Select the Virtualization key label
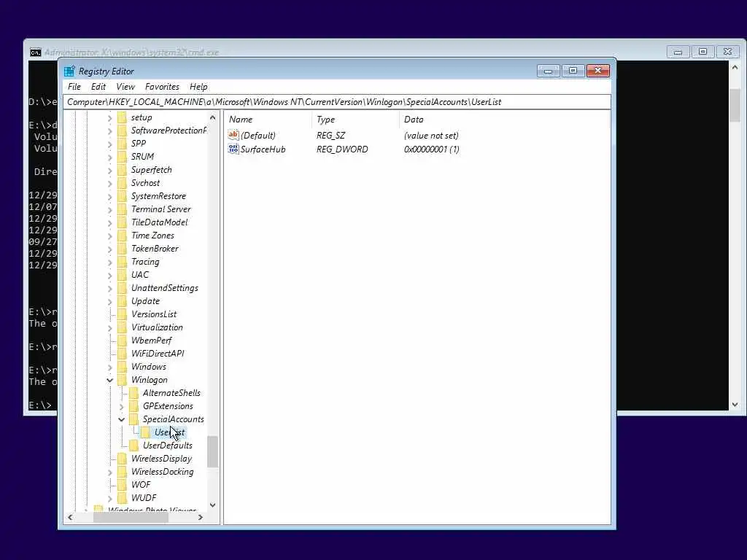 [x=158, y=327]
